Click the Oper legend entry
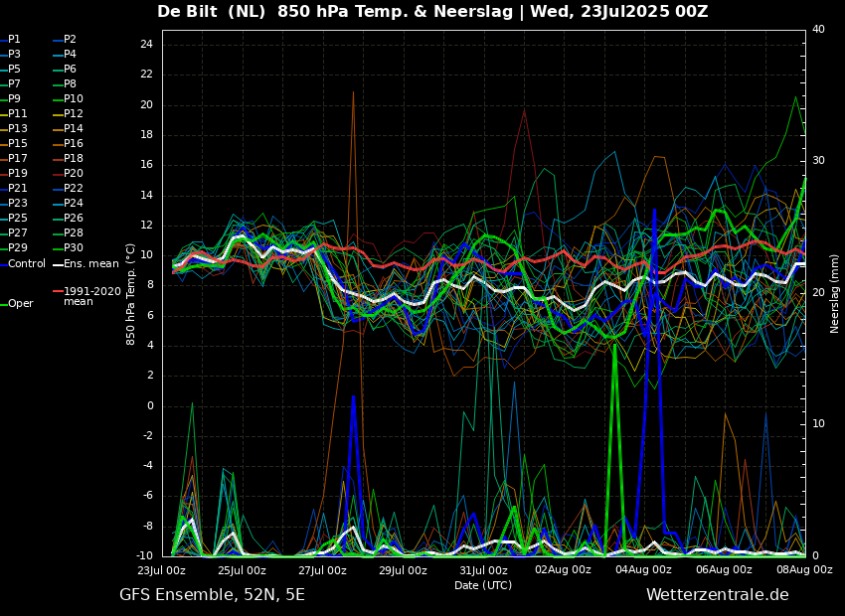This screenshot has width=845, height=616. pyautogui.click(x=20, y=304)
